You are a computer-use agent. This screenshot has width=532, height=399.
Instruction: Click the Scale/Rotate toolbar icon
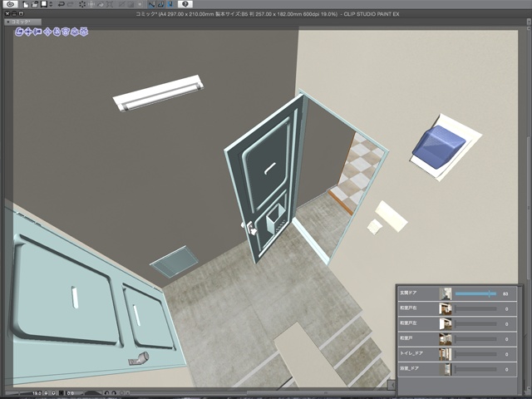91,4
